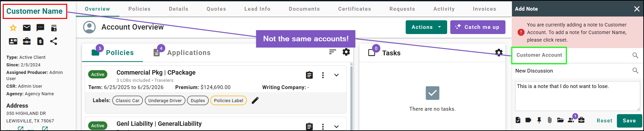Add a label with note toolbar tag icon
The width and height of the screenshot is (644, 131).
528,120
